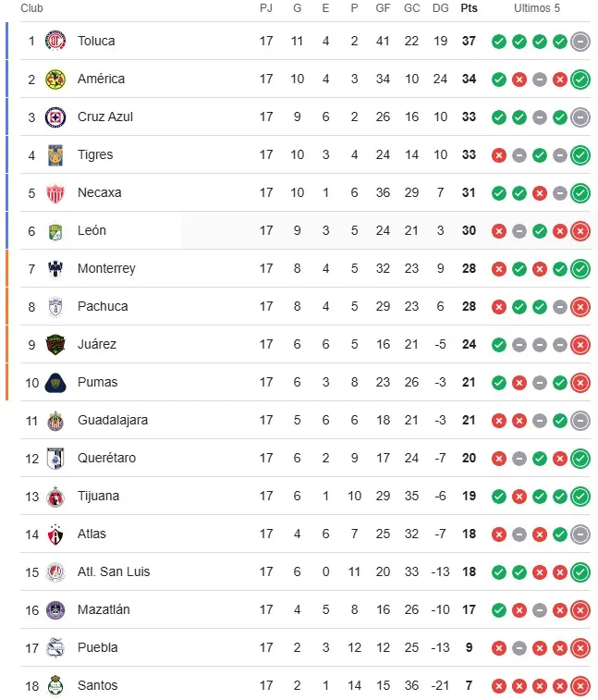This screenshot has height=700, width=598.
Task: Click the Ultimos 5 column header
Action: pos(537,8)
